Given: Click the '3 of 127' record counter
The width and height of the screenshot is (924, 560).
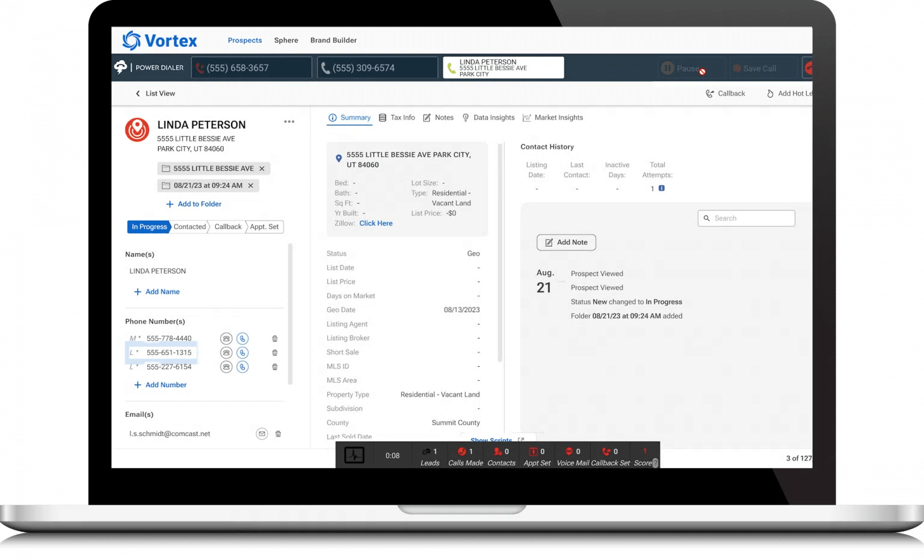Looking at the screenshot, I should [x=798, y=458].
